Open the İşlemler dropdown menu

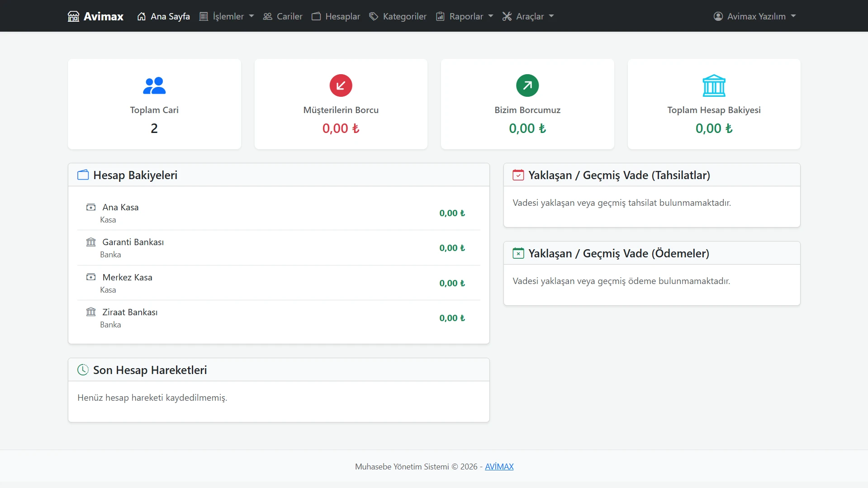(x=227, y=16)
